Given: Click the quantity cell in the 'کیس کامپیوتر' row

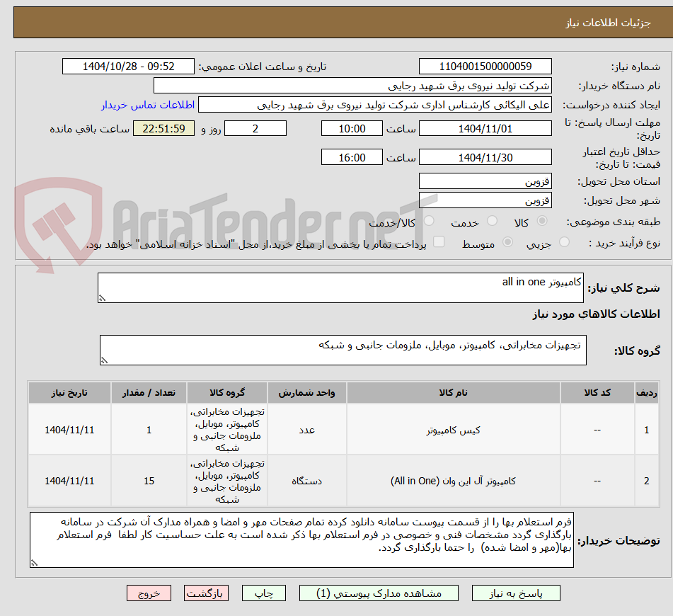Looking at the screenshot, I should 149,430.
